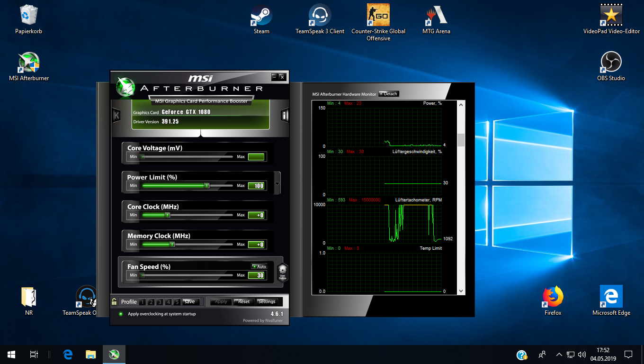Viewport: 644px width, 364px height.
Task: Expand the Power Limit dropdown arrow
Action: [277, 183]
